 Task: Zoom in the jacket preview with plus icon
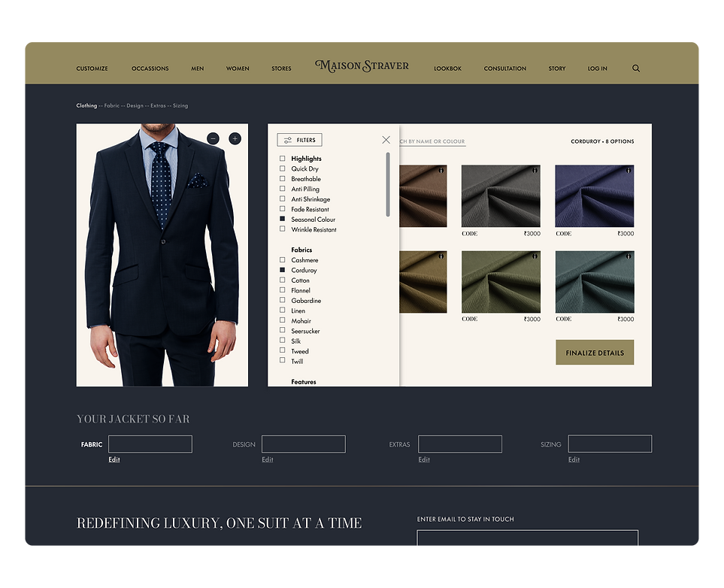coord(235,138)
